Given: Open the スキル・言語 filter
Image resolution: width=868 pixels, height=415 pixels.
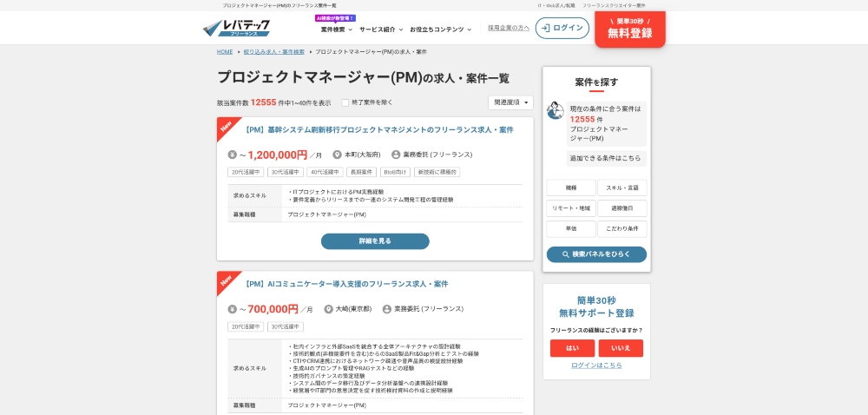Looking at the screenshot, I should click(x=622, y=188).
